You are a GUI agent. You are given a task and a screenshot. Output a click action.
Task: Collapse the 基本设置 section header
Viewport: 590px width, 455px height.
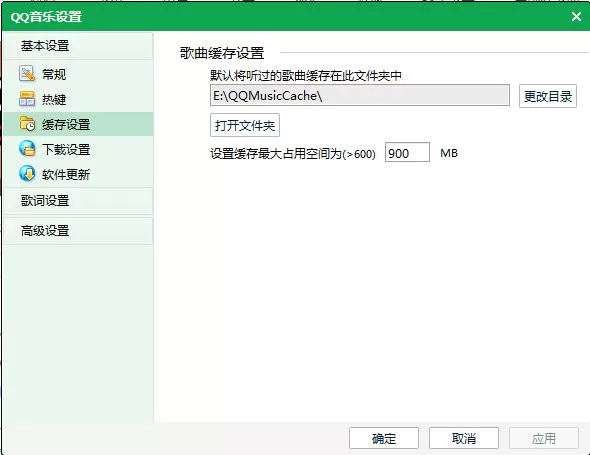pyautogui.click(x=78, y=46)
